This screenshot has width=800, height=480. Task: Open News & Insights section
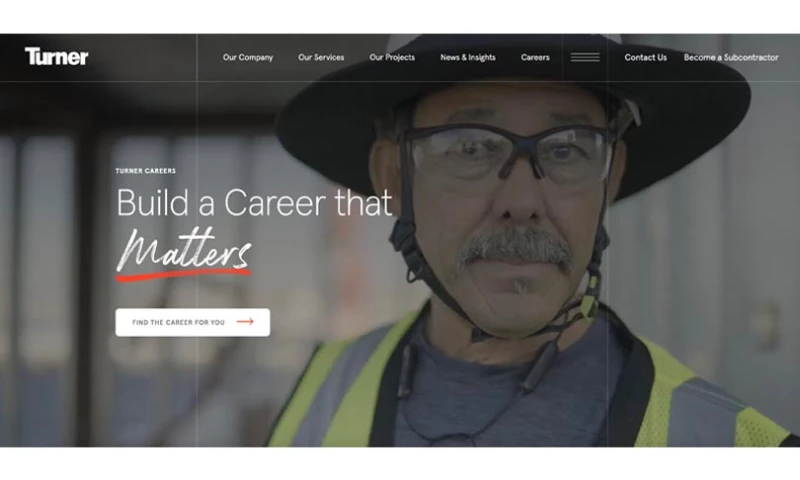[x=468, y=58]
